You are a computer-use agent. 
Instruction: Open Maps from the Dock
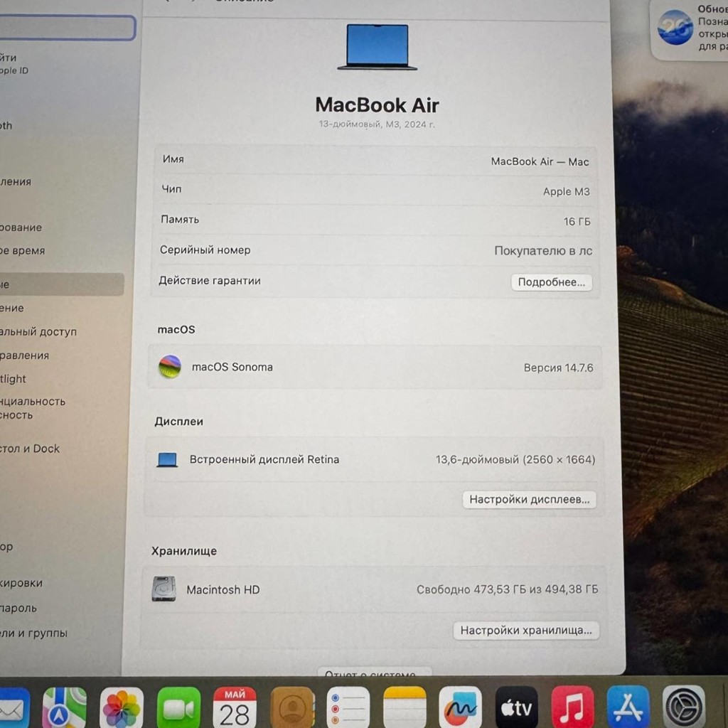coord(64,707)
